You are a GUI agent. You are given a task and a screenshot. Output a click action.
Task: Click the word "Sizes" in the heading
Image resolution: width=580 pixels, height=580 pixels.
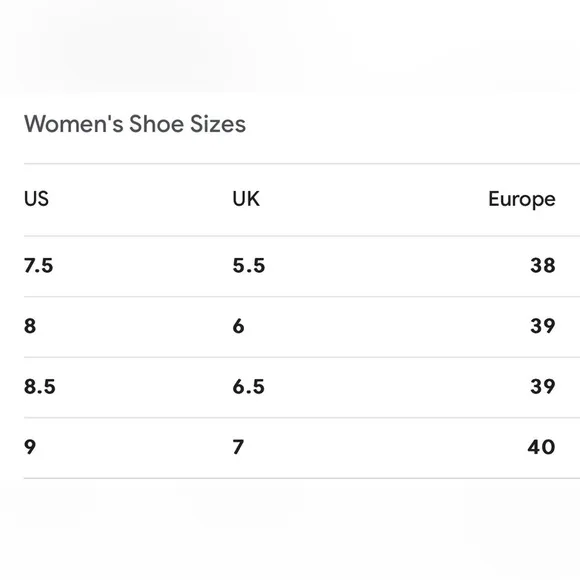pyautogui.click(x=218, y=124)
